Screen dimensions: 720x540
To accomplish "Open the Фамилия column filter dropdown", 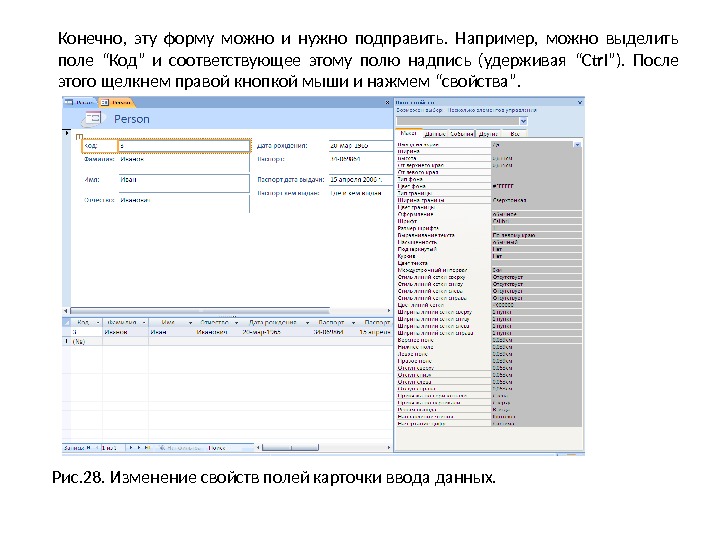I will pos(144,322).
